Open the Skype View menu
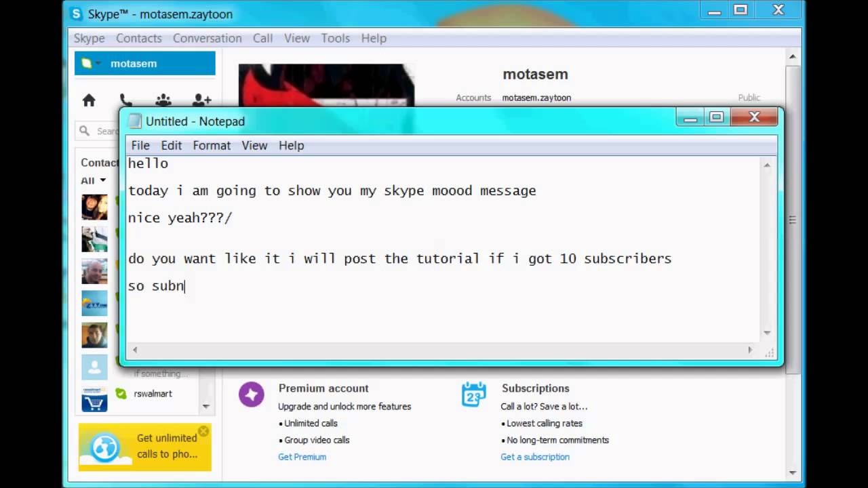This screenshot has height=488, width=868. (296, 38)
